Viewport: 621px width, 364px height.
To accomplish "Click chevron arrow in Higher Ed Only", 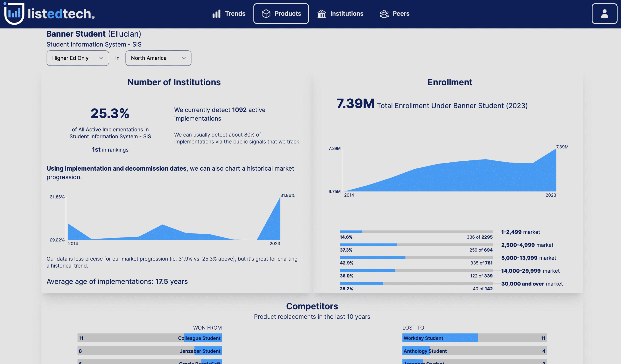I will 101,58.
